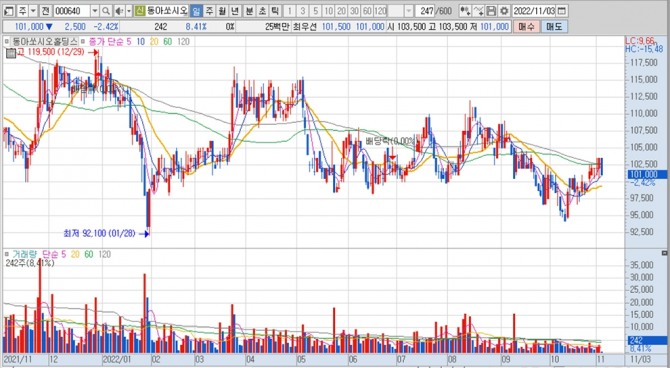Viewport: 670px width, 368px height.
Task: Click the 매도 sell button
Action: pos(554,26)
